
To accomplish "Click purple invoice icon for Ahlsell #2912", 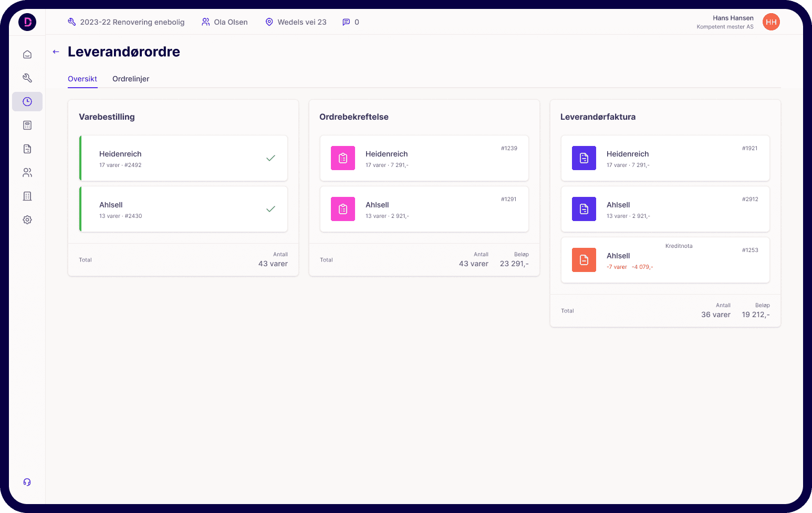I will point(584,209).
